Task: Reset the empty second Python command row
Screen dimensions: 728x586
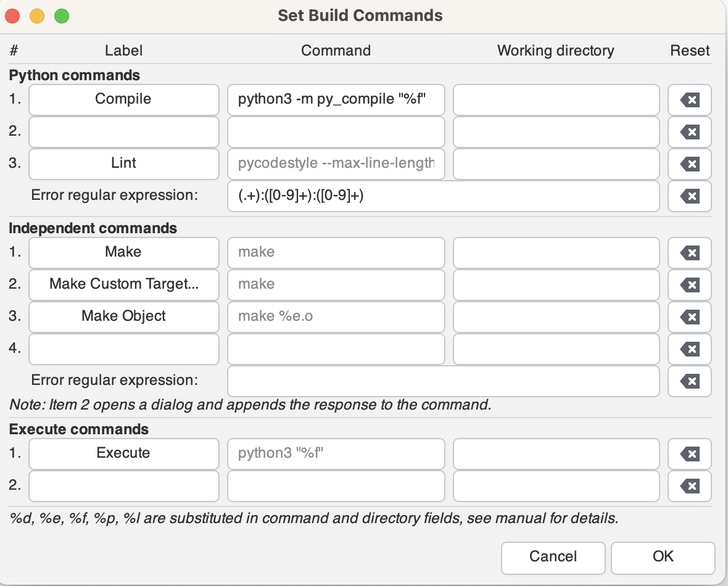Action: point(689,132)
